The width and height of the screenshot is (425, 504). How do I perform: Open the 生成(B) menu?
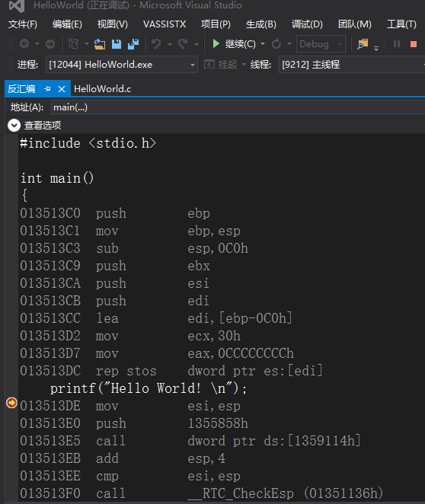[x=261, y=24]
